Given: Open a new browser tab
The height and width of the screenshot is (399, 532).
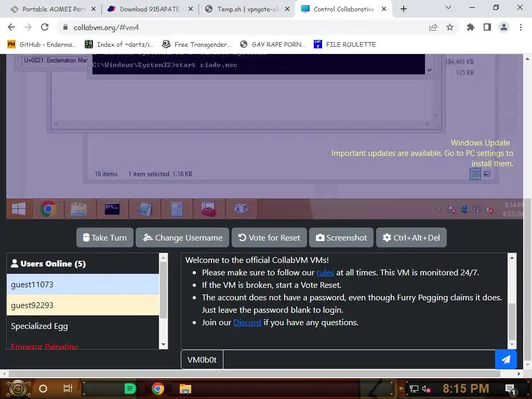Looking at the screenshot, I should 403,9.
